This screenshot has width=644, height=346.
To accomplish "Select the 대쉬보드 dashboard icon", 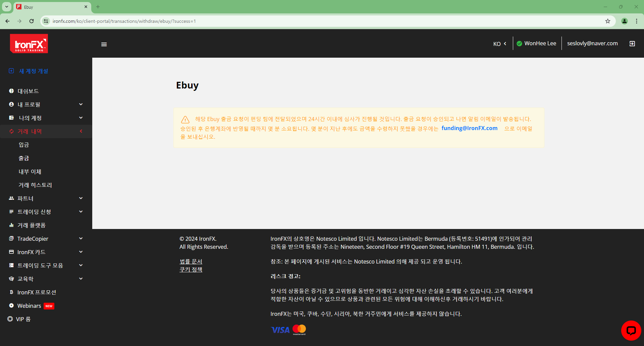I will point(11,91).
